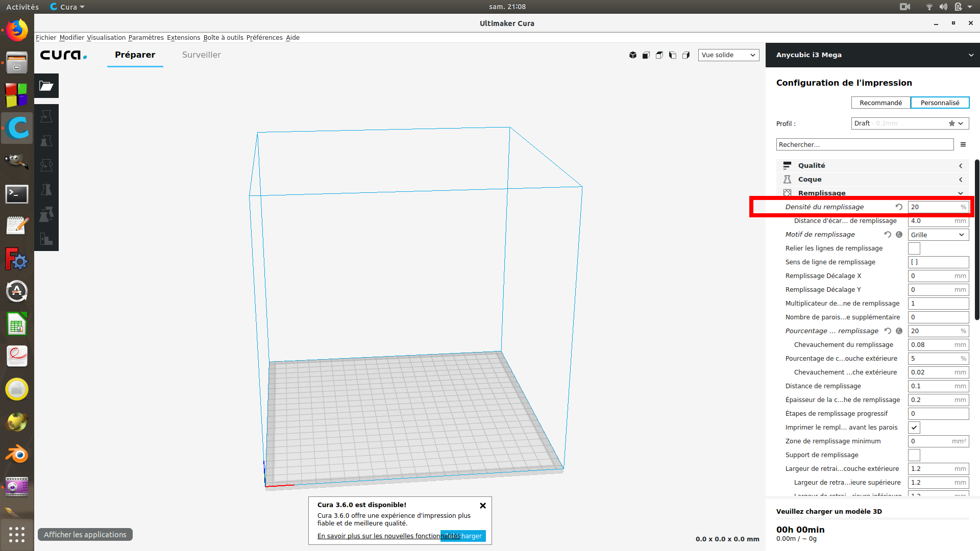Open the Fichier menu

[46, 38]
